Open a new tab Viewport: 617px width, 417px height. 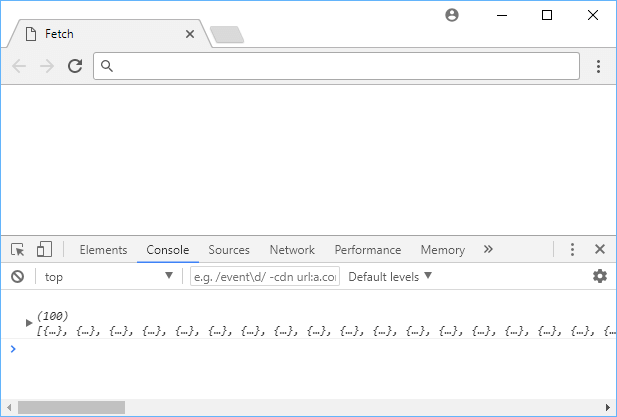point(227,35)
